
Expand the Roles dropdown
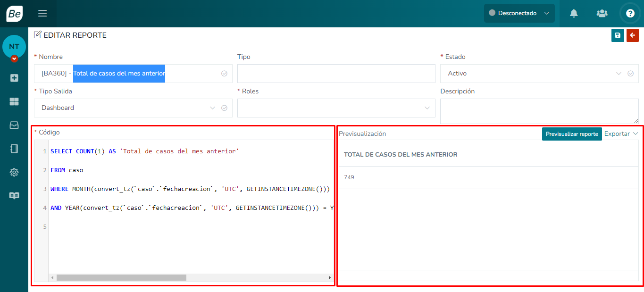336,108
